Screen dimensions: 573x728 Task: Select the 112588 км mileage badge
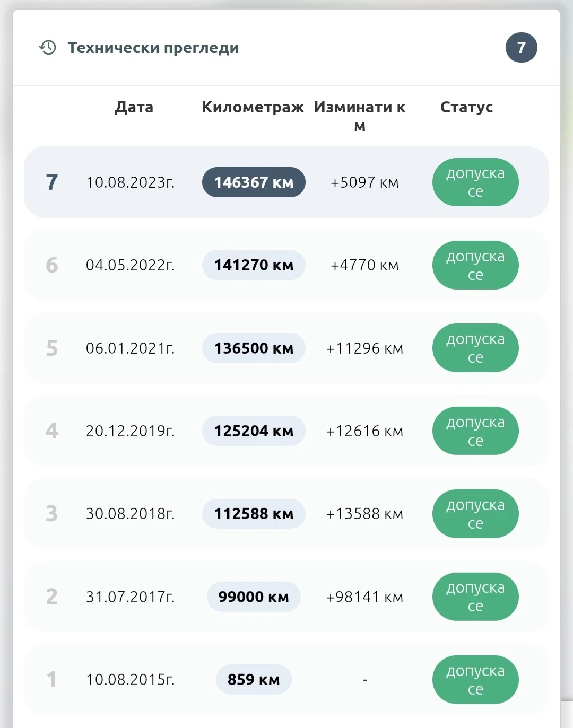[254, 514]
